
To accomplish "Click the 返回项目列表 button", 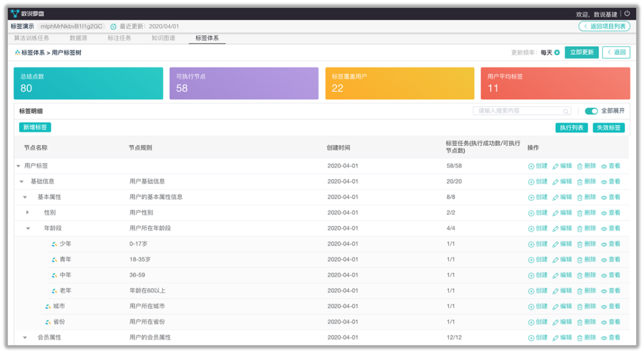I will click(x=604, y=26).
